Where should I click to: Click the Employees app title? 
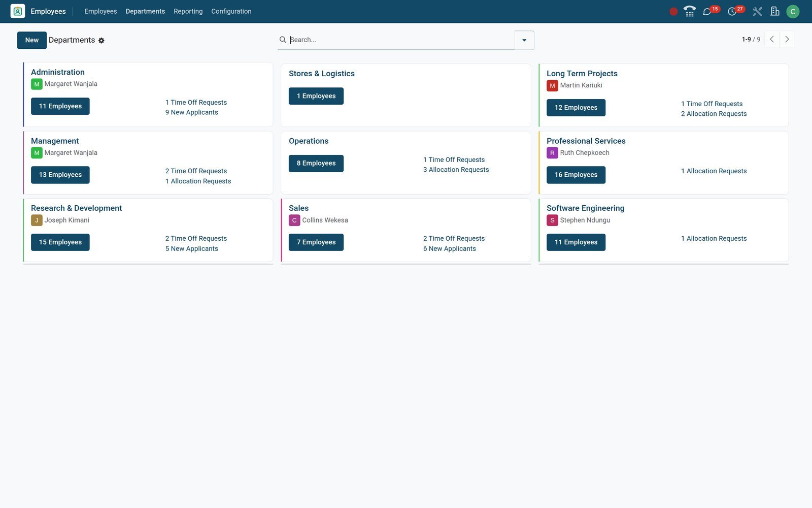48,11
